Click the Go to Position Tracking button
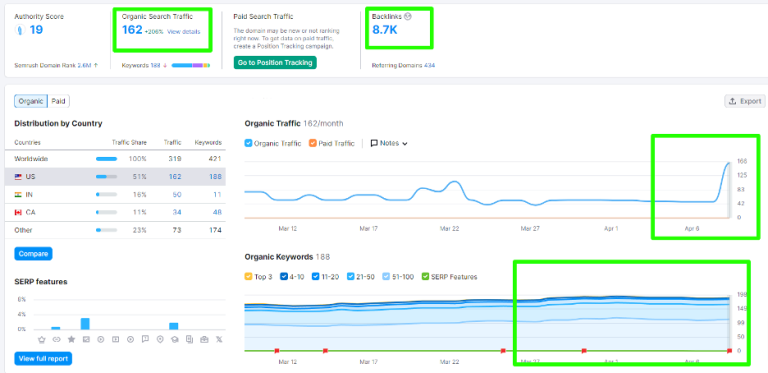Viewport: 768px width, 373px height. click(x=275, y=63)
